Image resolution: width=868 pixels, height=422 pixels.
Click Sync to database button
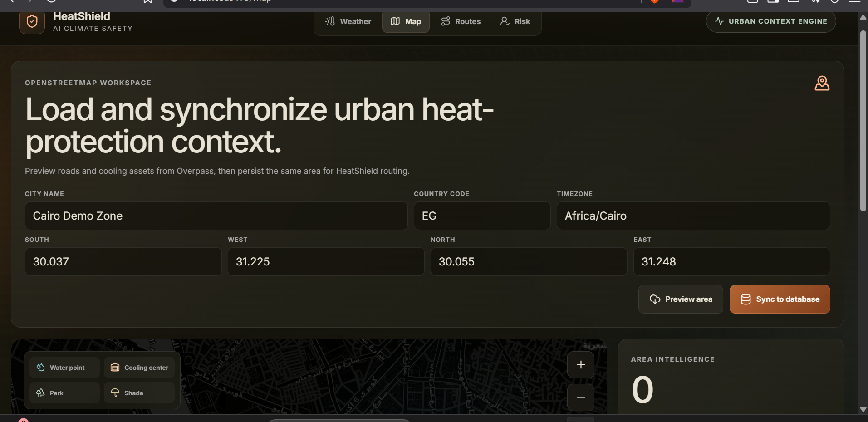tap(780, 299)
